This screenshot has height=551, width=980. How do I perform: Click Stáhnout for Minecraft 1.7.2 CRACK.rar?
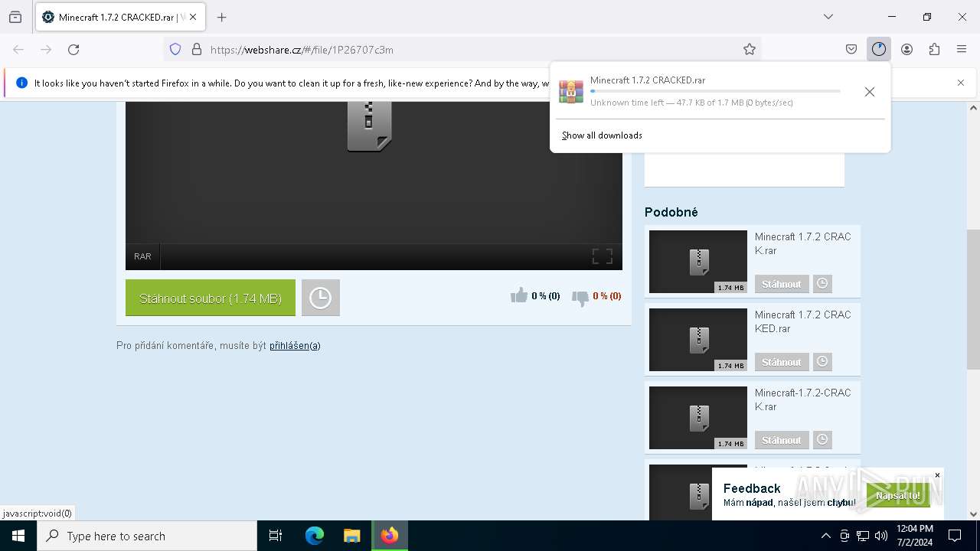[782, 284]
